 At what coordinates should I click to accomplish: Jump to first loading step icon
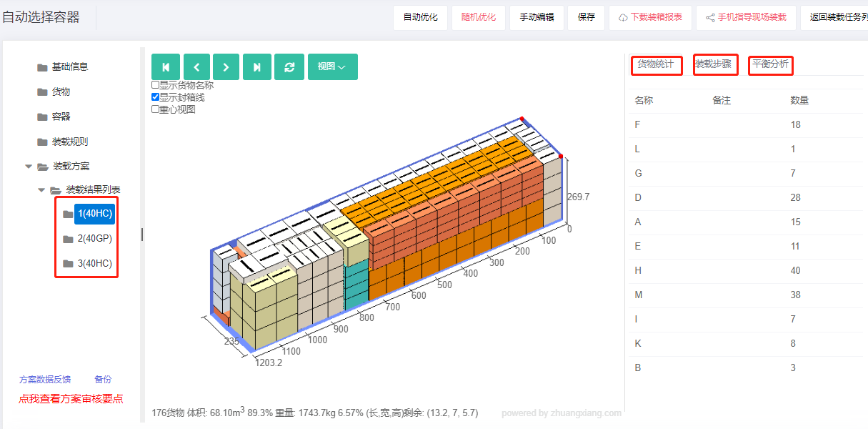166,66
